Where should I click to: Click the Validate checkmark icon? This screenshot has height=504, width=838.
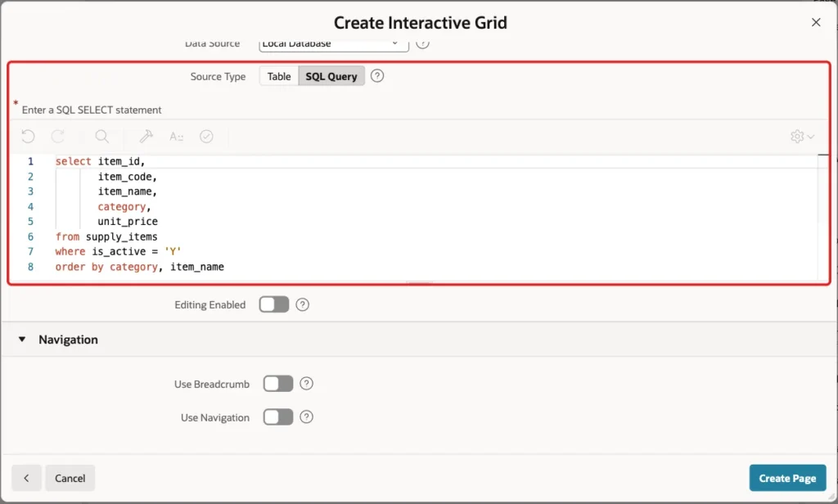tap(206, 137)
